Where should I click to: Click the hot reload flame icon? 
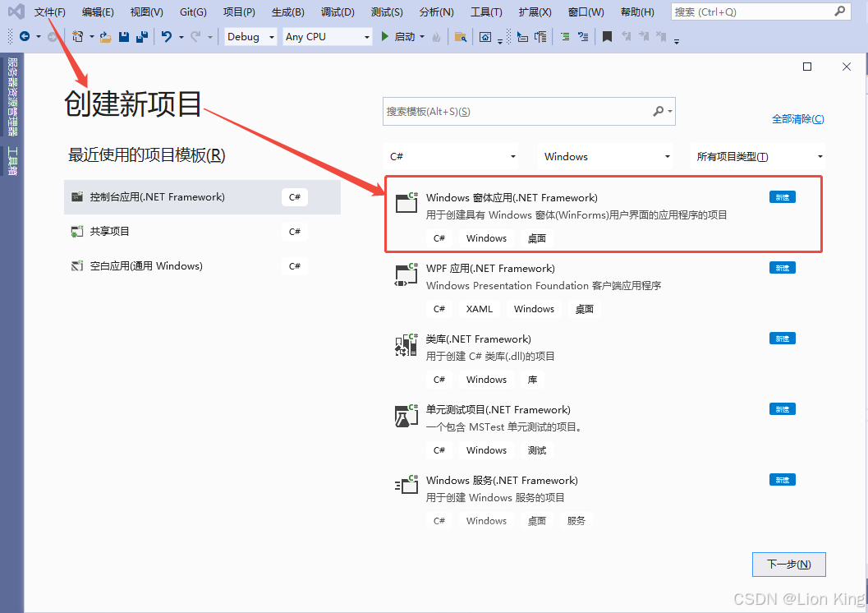437,37
